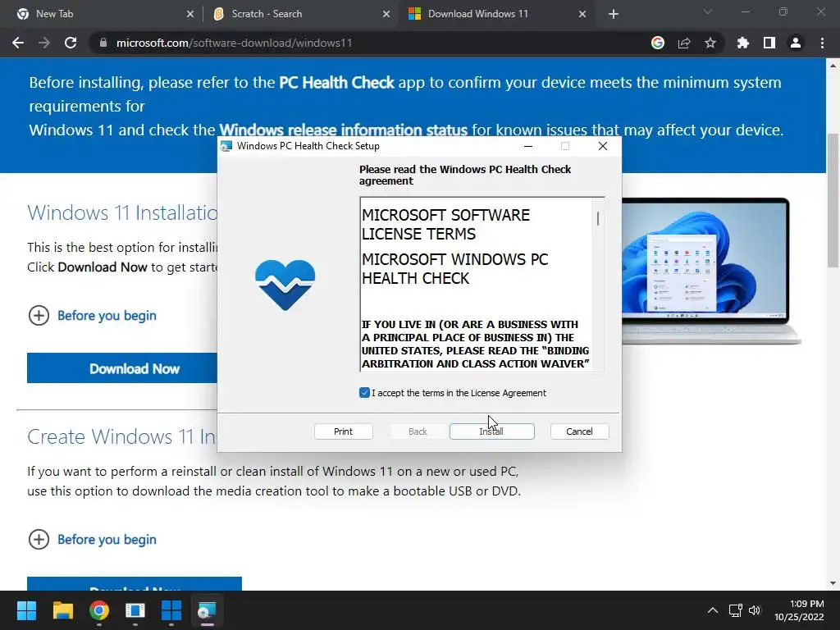Click the volume speaker tray icon
The width and height of the screenshot is (840, 630).
click(x=755, y=610)
